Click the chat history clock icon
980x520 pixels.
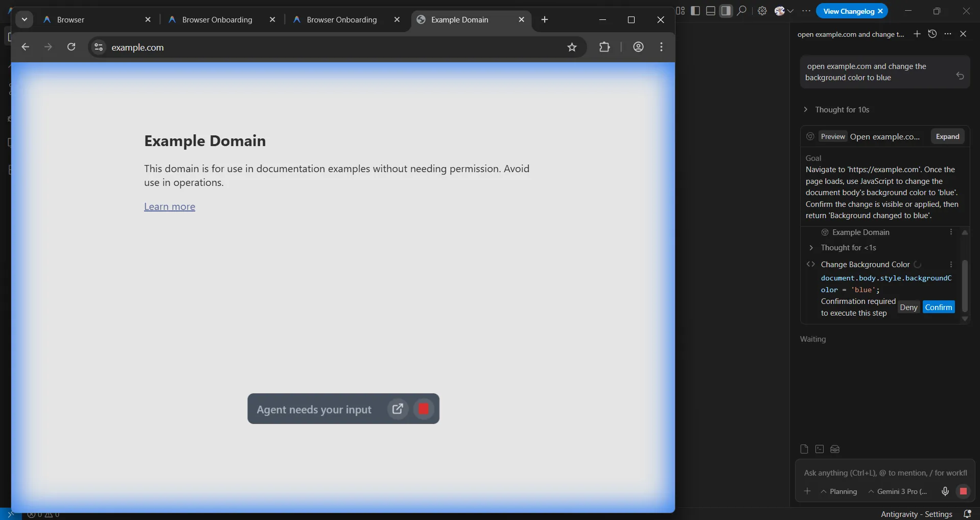[932, 34]
